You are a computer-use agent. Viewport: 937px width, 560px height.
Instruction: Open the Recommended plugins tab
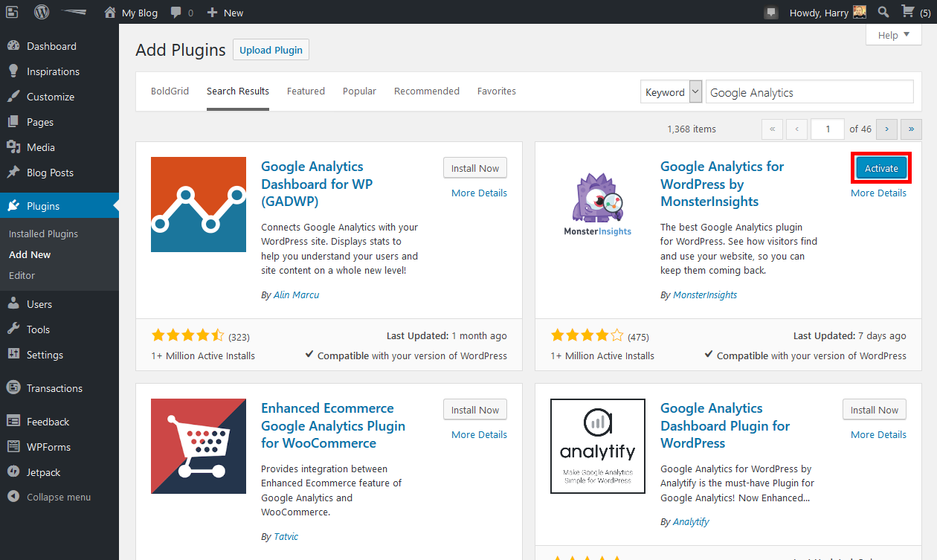427,91
